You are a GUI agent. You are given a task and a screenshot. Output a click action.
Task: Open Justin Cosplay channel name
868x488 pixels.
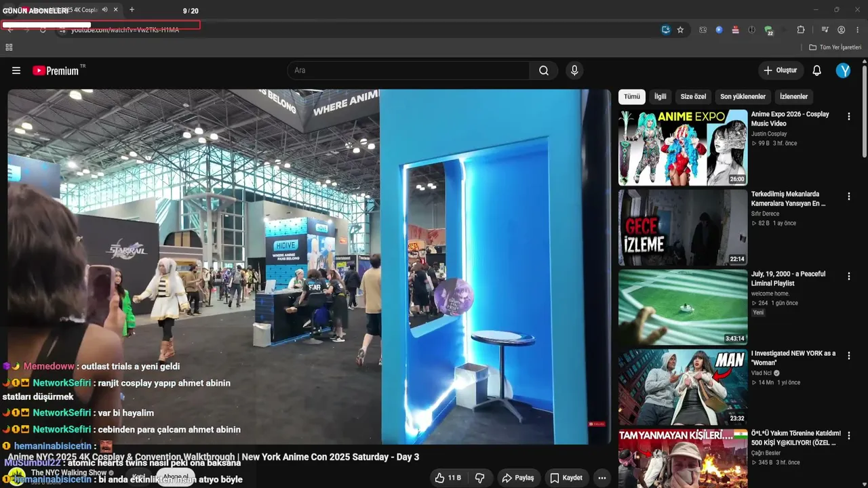pos(769,134)
